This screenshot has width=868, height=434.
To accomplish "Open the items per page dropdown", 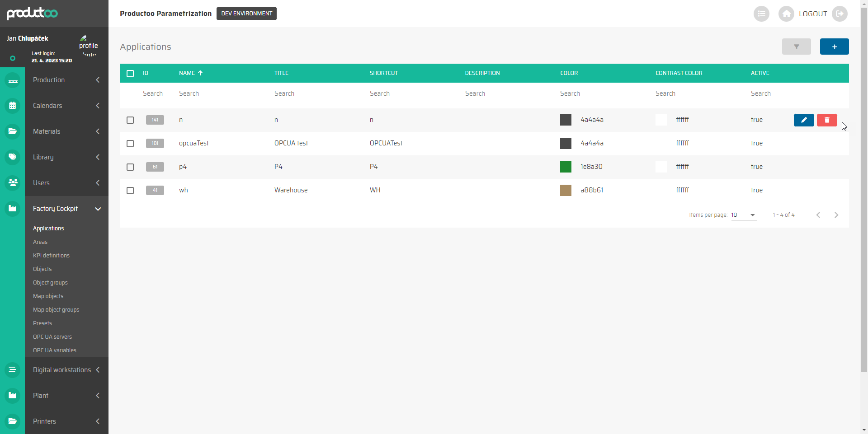I will pyautogui.click(x=743, y=215).
